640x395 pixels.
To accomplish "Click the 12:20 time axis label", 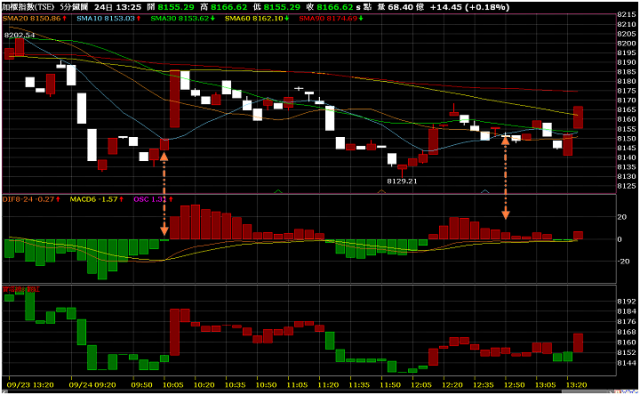I will (452, 385).
